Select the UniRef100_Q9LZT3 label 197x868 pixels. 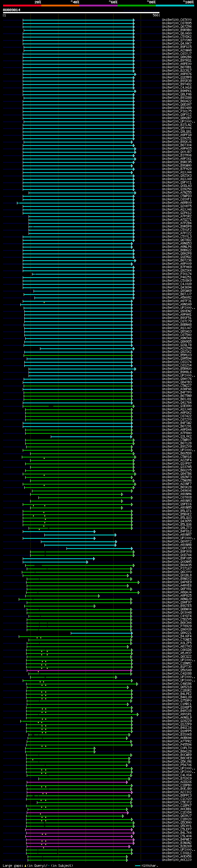(x=177, y=528)
